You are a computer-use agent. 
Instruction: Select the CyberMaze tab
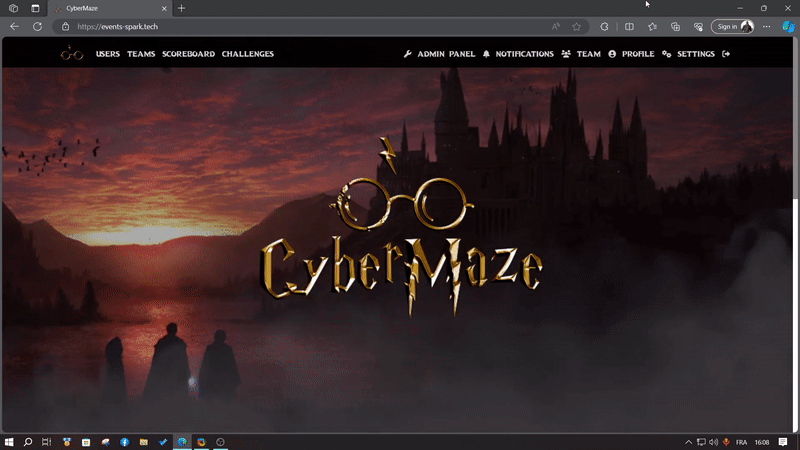click(110, 9)
